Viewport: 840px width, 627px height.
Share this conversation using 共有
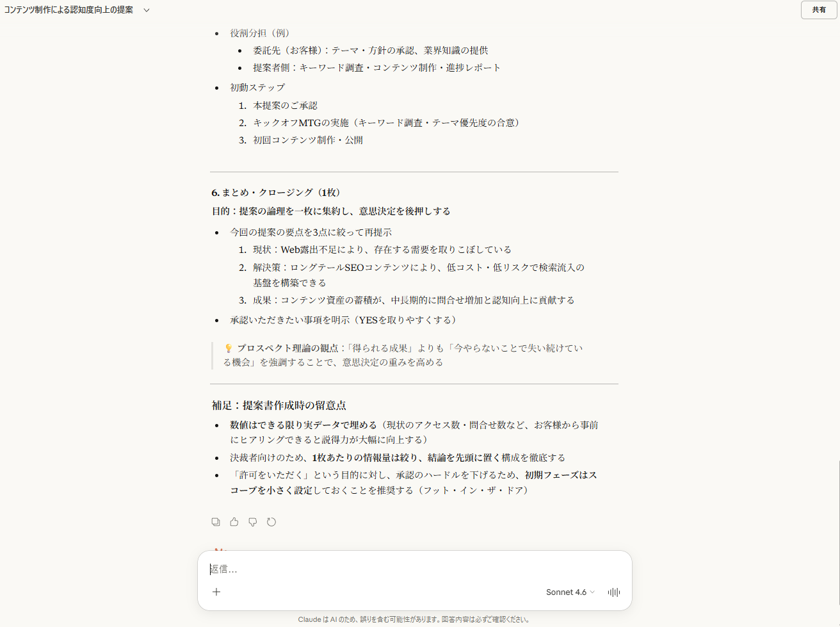click(818, 10)
